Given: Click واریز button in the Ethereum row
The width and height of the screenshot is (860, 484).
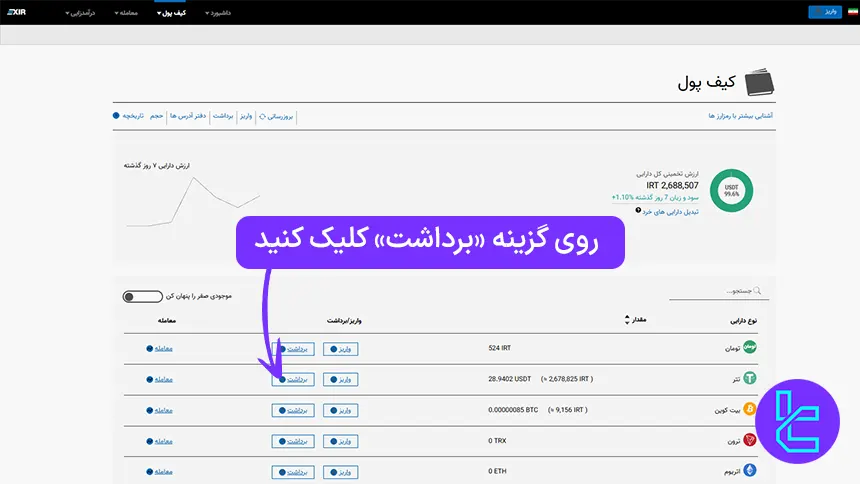Looking at the screenshot, I should click(x=341, y=472).
